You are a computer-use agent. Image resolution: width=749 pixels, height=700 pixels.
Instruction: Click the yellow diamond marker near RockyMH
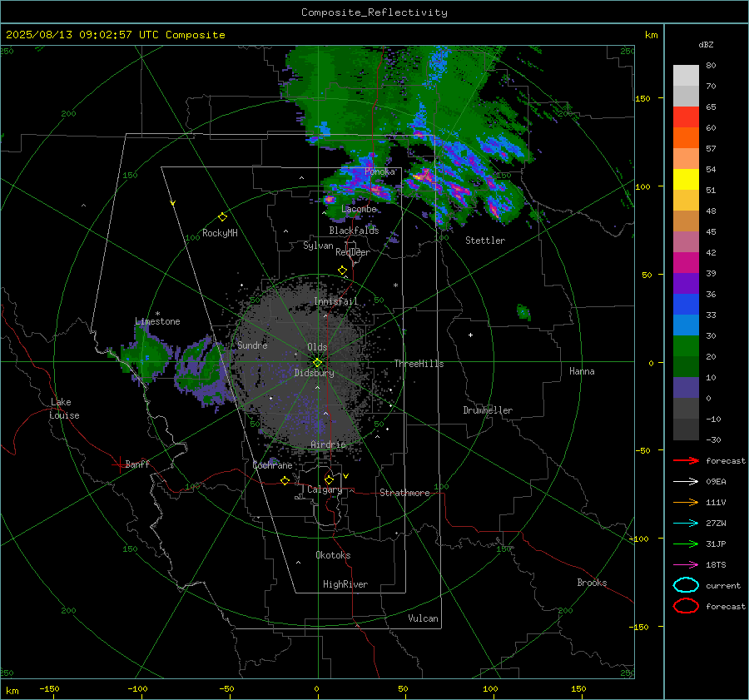[x=222, y=217]
